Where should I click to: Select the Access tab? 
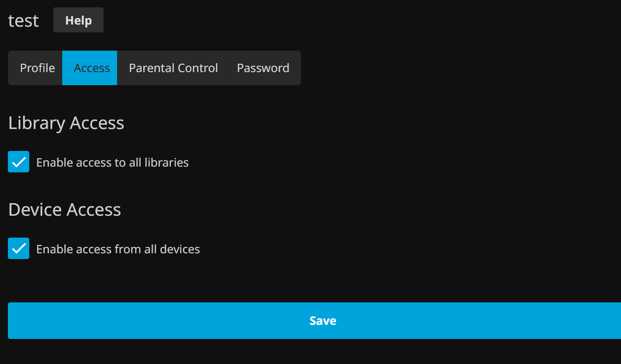point(91,68)
